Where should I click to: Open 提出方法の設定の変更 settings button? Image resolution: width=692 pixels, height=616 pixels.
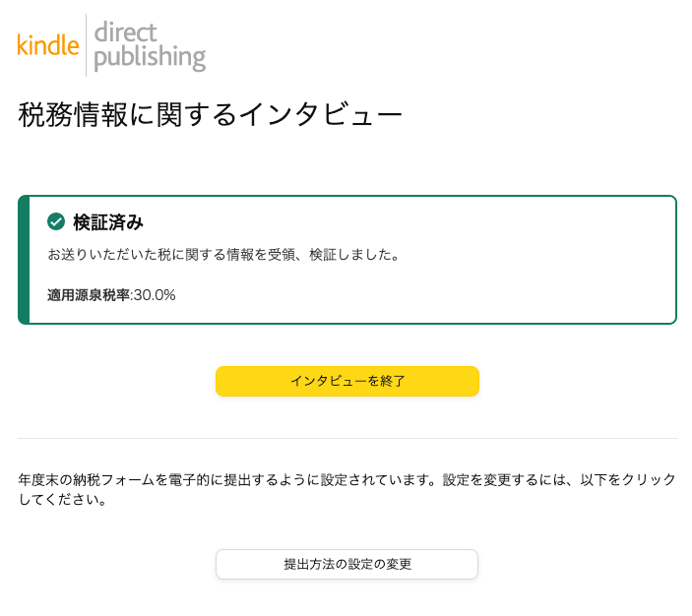pyautogui.click(x=346, y=565)
